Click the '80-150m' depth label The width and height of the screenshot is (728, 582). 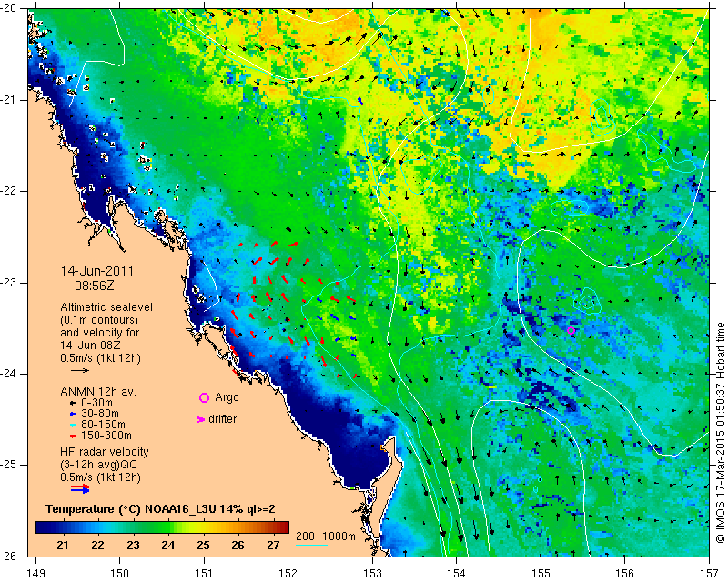pos(103,425)
